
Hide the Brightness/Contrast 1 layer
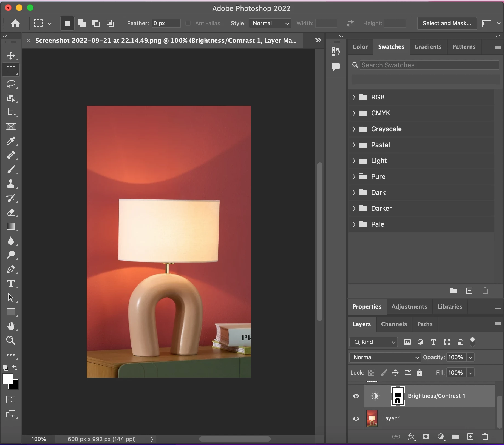coord(356,396)
